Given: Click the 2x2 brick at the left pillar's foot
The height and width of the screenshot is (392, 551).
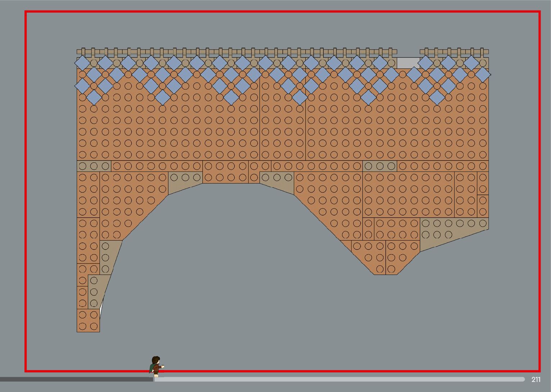Looking at the screenshot, I should (88, 320).
